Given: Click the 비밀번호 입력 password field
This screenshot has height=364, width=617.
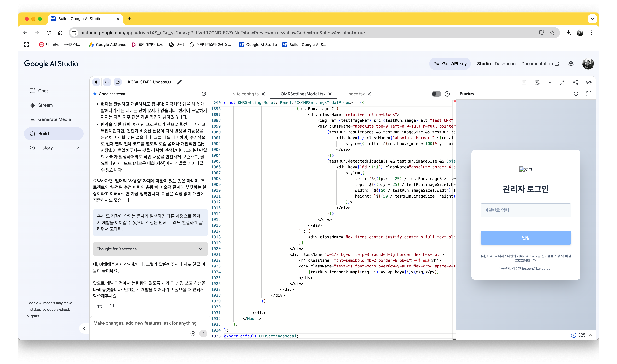Looking at the screenshot, I should pyautogui.click(x=526, y=210).
